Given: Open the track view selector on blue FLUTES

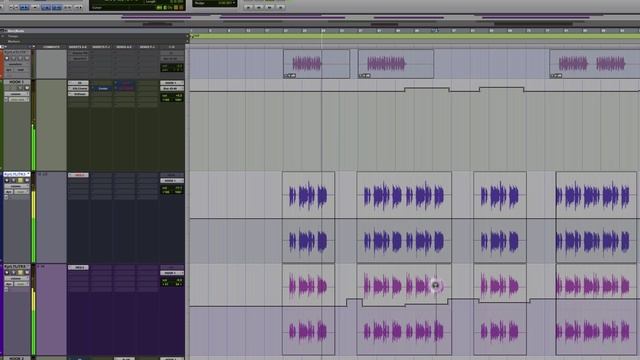Looking at the screenshot, I should (x=16, y=186).
